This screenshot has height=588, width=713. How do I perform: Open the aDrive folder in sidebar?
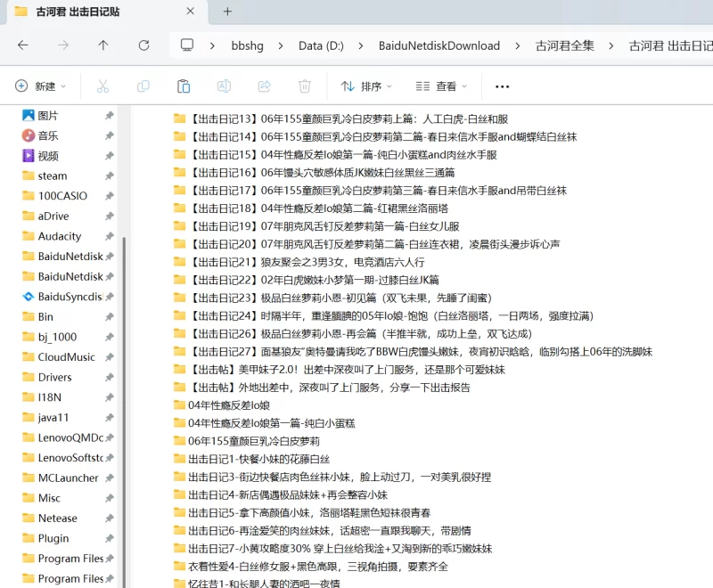click(53, 216)
